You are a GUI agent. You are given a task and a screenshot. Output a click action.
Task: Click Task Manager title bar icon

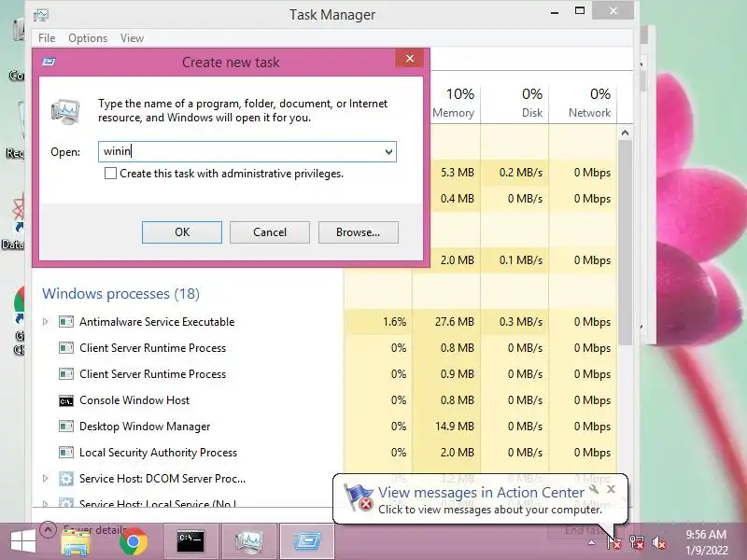(x=41, y=15)
